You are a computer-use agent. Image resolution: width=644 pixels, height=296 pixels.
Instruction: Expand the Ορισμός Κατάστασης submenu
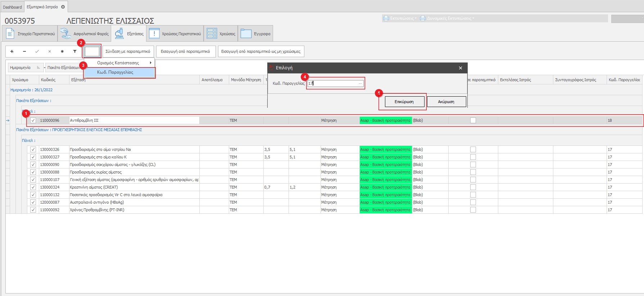click(x=119, y=63)
